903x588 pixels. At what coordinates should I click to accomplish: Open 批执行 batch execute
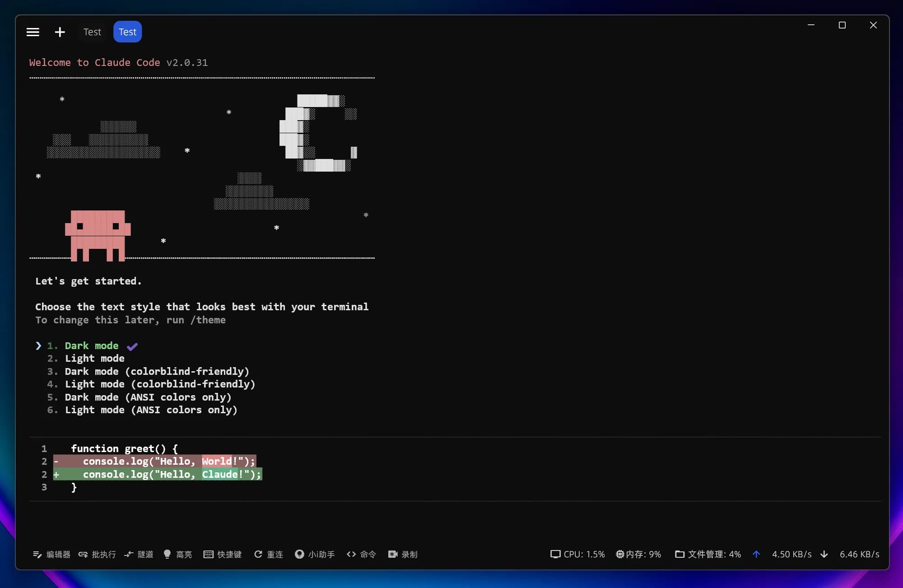click(x=97, y=554)
